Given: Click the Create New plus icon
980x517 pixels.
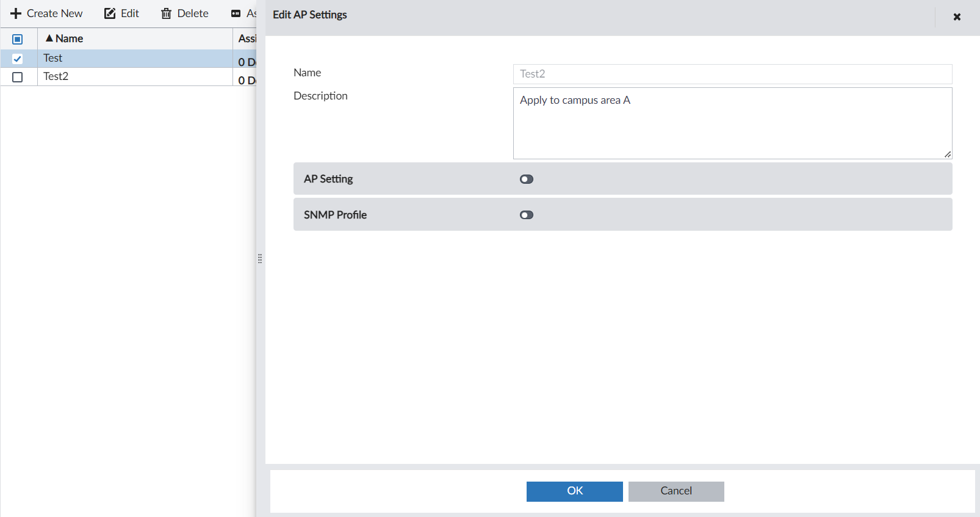Looking at the screenshot, I should (16, 13).
